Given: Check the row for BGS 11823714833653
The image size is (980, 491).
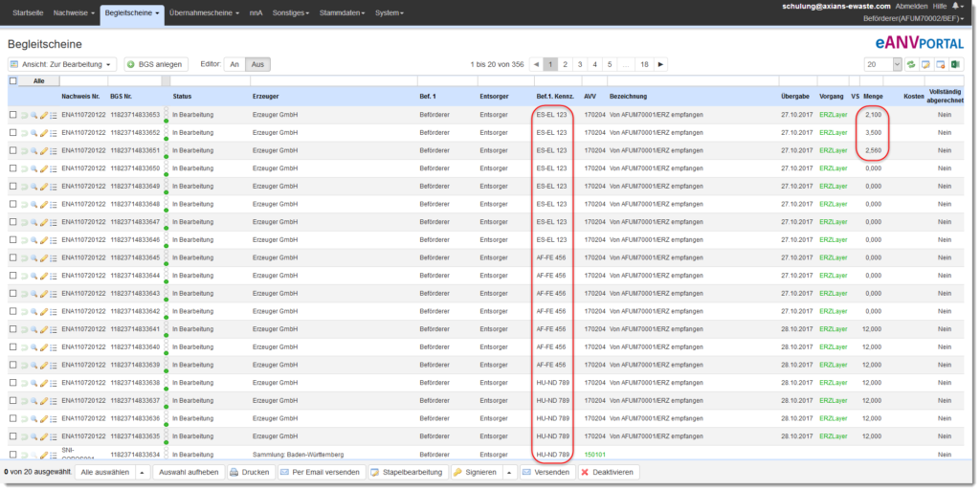Looking at the screenshot, I should tap(13, 115).
